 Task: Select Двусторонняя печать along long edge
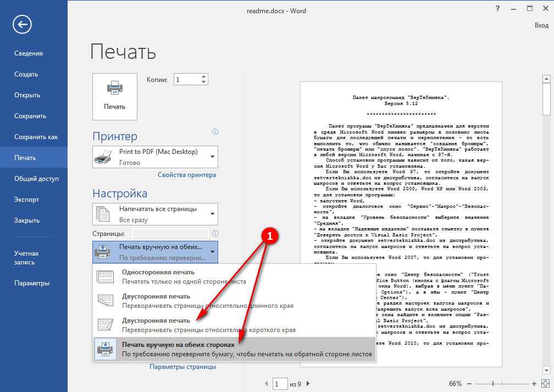click(234, 301)
